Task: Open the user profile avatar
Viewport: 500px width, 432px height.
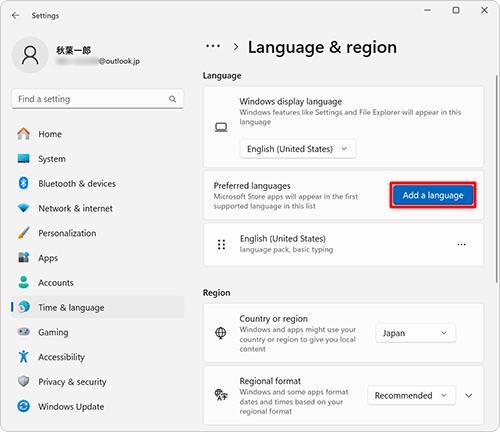Action: tap(30, 55)
